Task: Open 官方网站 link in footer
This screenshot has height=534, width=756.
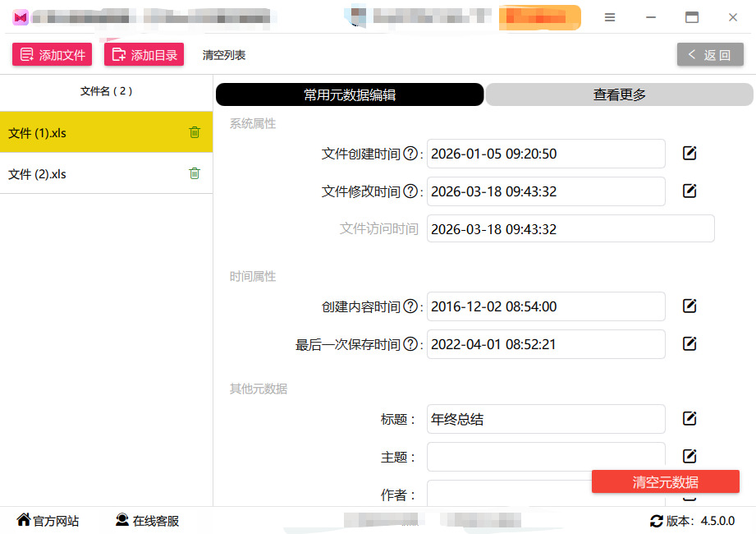Action: (x=48, y=521)
